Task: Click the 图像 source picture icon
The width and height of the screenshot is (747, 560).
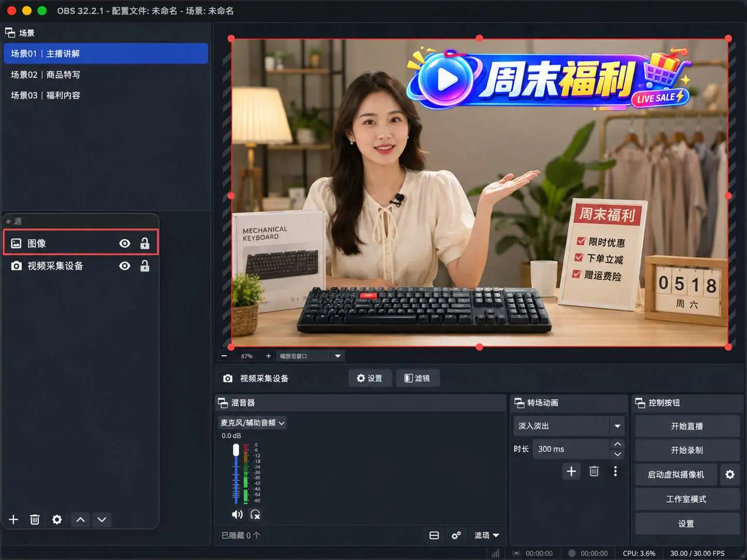Action: [17, 243]
